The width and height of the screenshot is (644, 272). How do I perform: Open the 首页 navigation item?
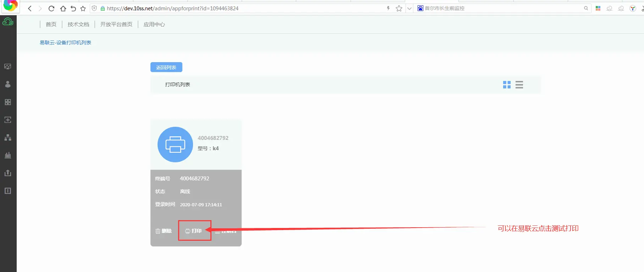coord(51,24)
